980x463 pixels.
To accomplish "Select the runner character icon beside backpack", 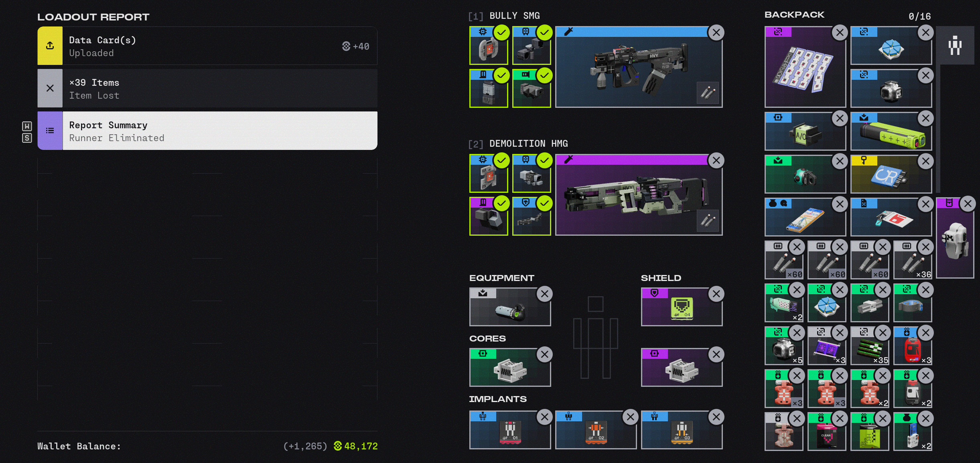I will pyautogui.click(x=955, y=46).
